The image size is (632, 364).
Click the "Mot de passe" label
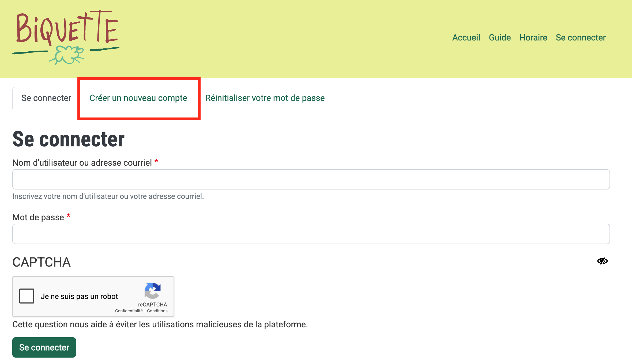[x=38, y=217]
